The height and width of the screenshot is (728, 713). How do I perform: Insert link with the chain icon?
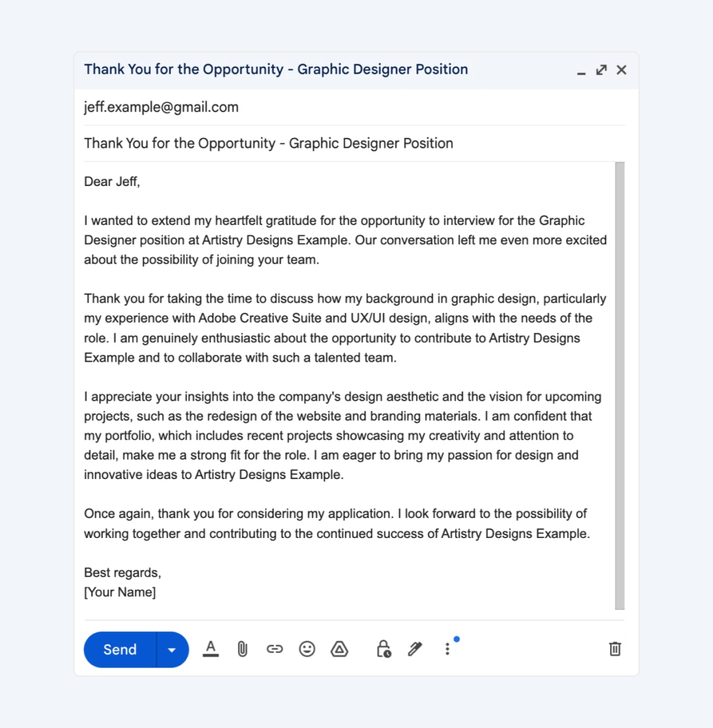click(274, 649)
